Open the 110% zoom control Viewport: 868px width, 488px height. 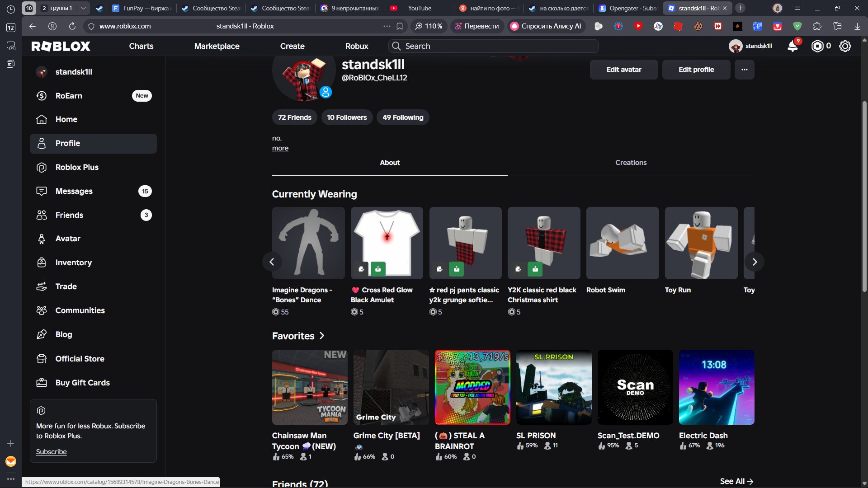click(429, 26)
